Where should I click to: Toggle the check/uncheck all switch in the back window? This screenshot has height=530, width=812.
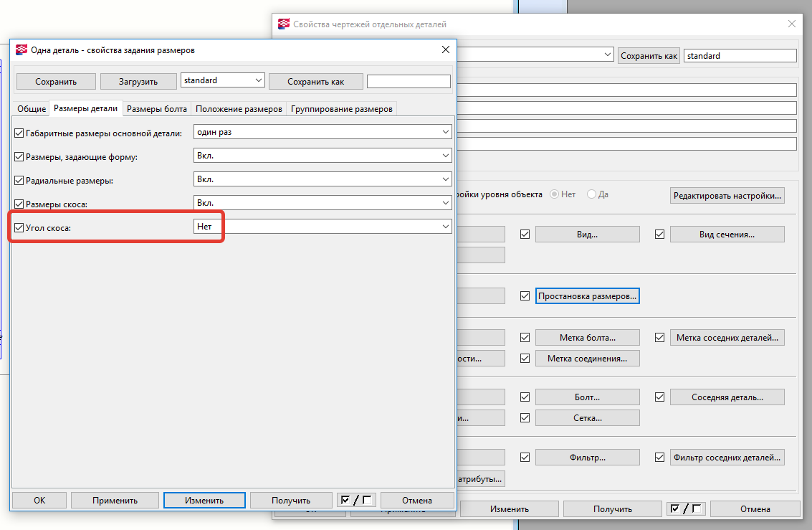[x=686, y=508]
